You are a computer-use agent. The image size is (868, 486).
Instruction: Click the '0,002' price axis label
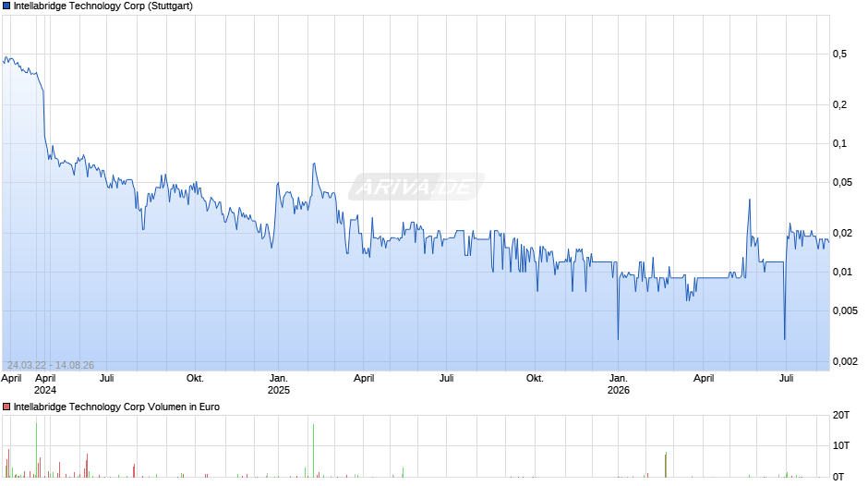click(x=845, y=361)
